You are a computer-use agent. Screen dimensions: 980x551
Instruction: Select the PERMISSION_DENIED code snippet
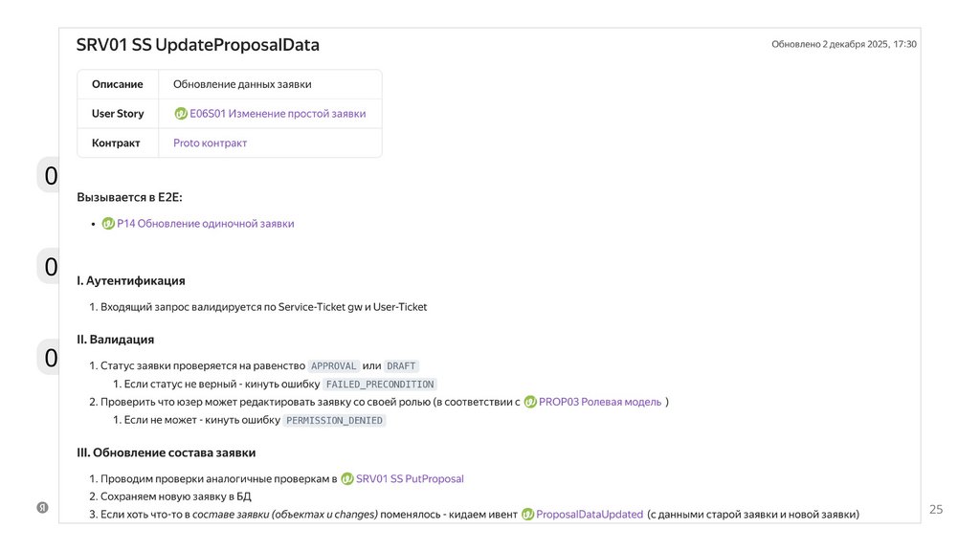click(334, 421)
